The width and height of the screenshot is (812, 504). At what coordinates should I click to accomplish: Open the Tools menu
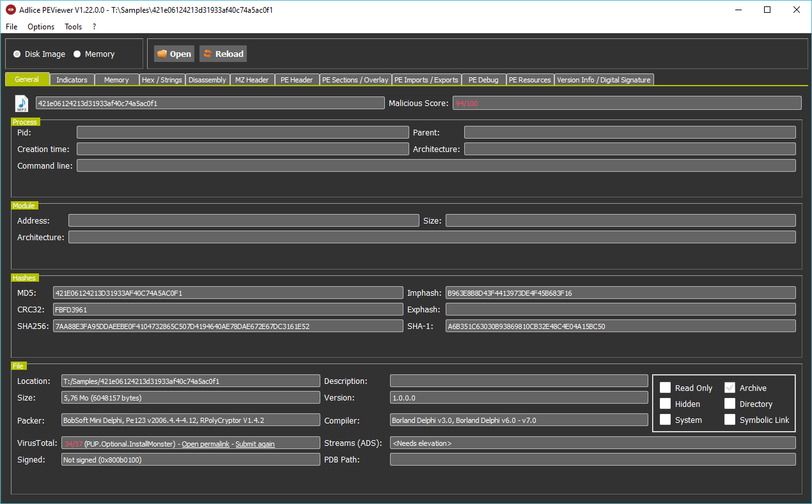pos(73,27)
